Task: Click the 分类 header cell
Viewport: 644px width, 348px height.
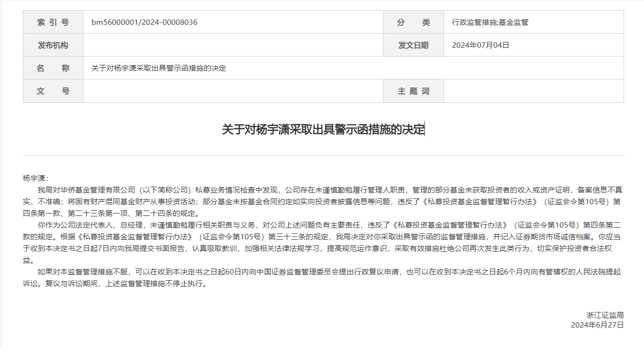Action: coord(413,22)
